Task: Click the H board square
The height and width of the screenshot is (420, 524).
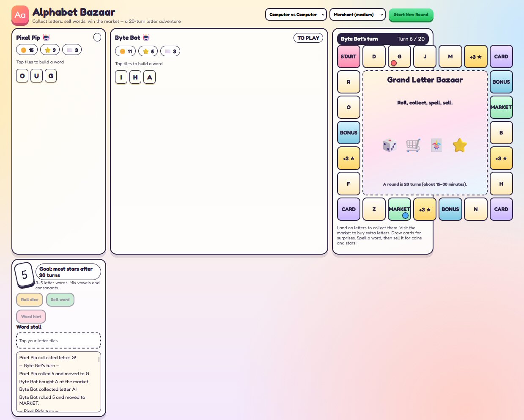Action: [x=501, y=184]
